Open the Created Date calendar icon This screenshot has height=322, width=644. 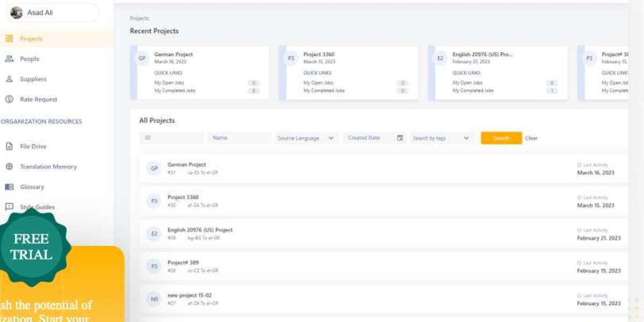400,138
